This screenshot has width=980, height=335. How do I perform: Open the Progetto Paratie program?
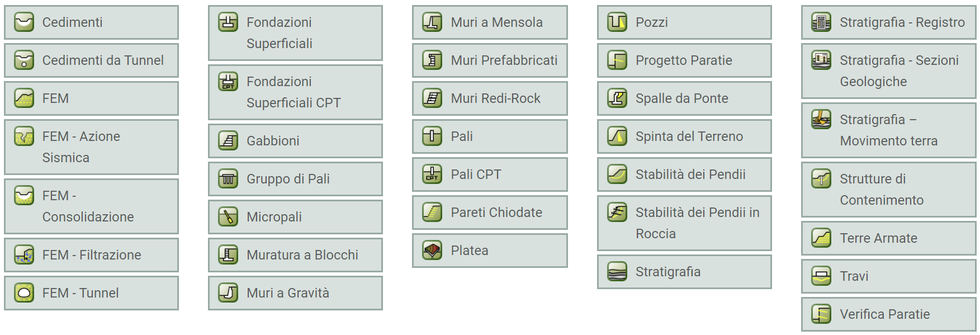pos(684,60)
